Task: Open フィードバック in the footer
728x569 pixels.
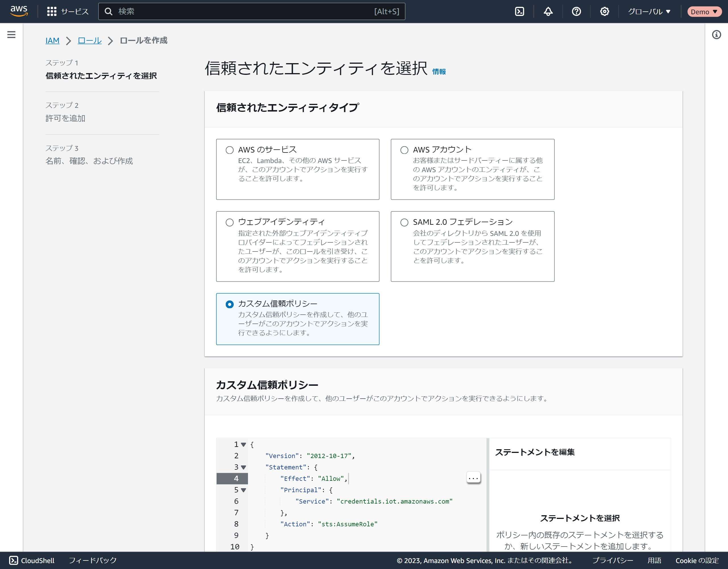Action: [x=92, y=560]
